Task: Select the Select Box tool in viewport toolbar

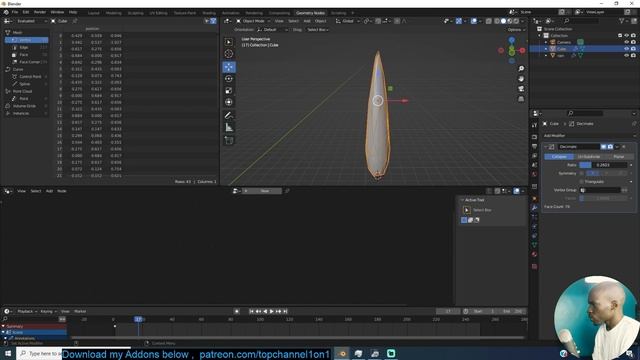Action: (x=229, y=42)
